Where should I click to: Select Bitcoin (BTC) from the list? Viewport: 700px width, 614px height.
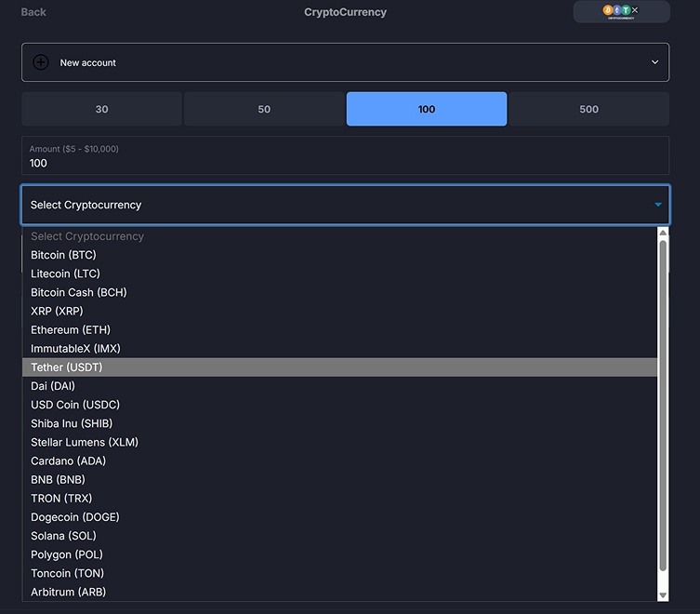(339, 255)
